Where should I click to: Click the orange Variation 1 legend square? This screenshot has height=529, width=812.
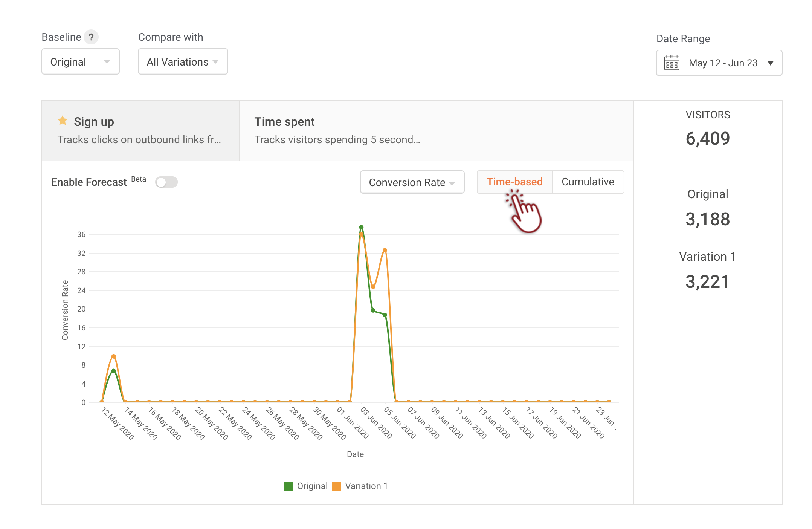(x=337, y=486)
